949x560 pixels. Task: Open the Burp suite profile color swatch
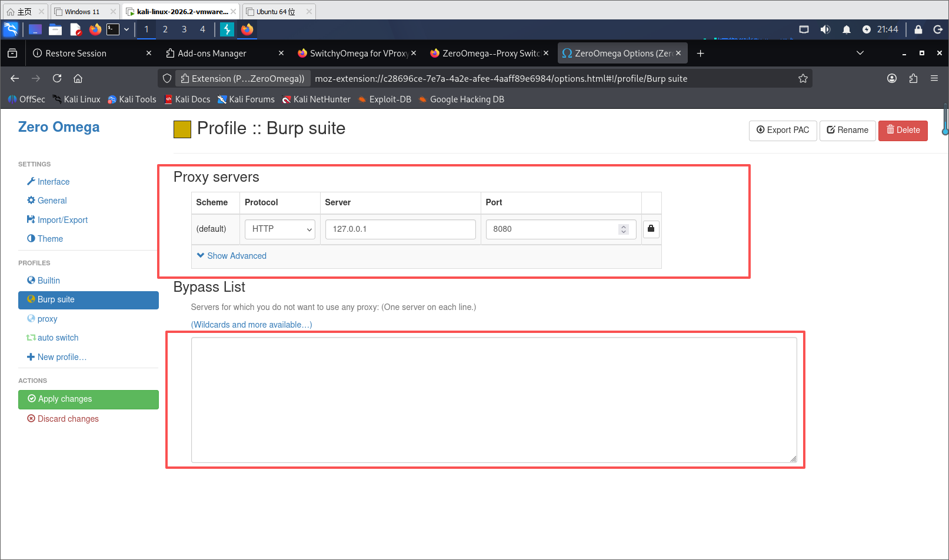point(182,129)
